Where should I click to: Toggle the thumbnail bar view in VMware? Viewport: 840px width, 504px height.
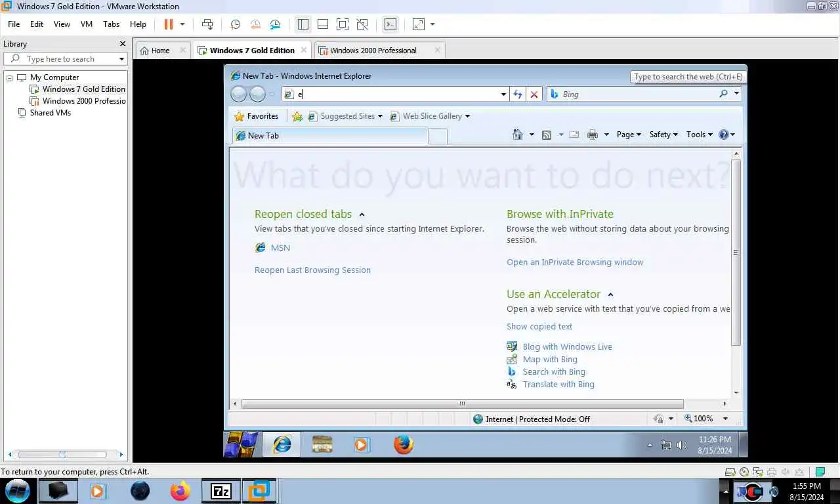[x=322, y=24]
